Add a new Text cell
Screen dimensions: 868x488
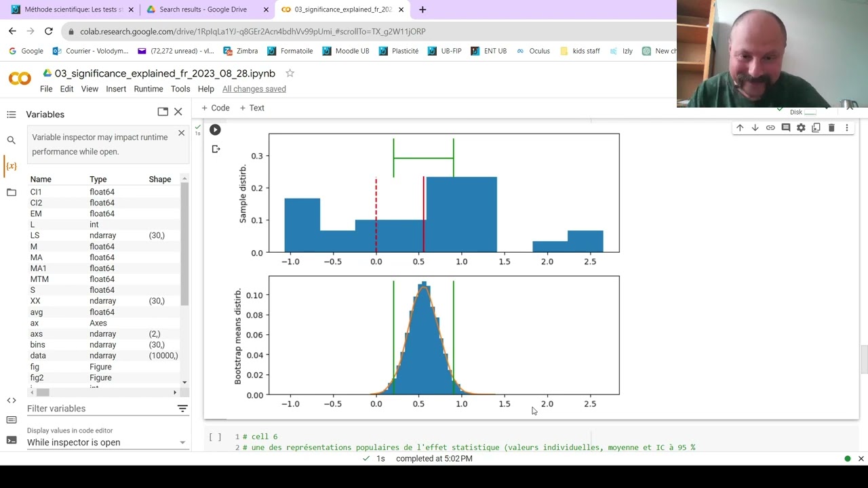(x=252, y=108)
